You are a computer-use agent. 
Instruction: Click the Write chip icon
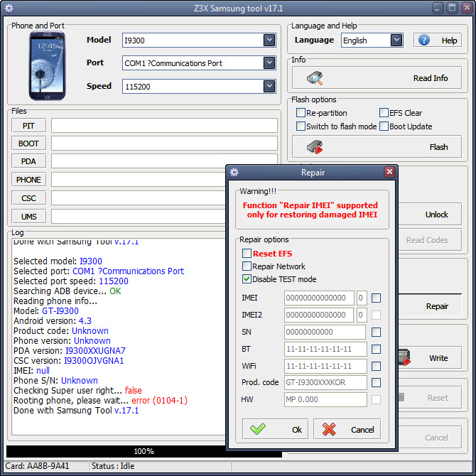[404, 357]
